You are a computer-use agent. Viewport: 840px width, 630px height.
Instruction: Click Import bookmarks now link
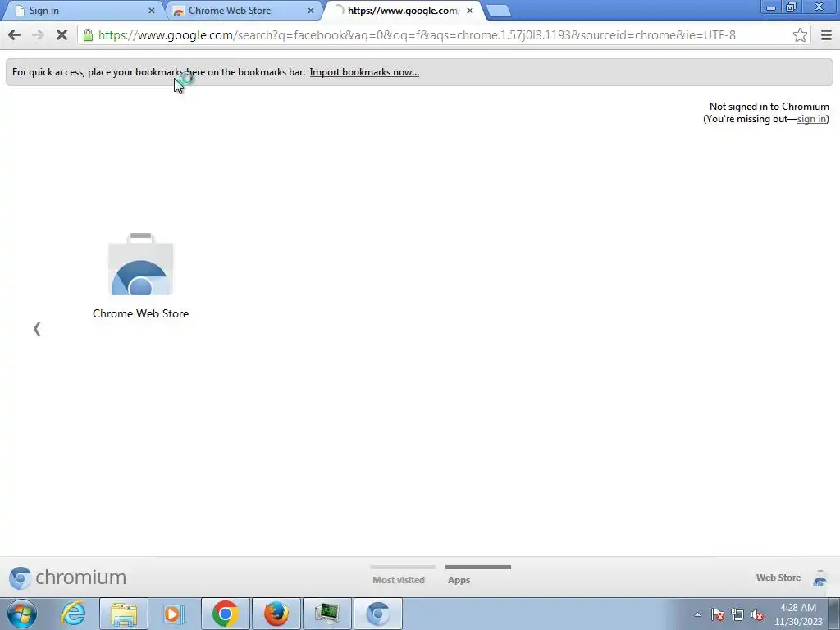click(x=364, y=72)
